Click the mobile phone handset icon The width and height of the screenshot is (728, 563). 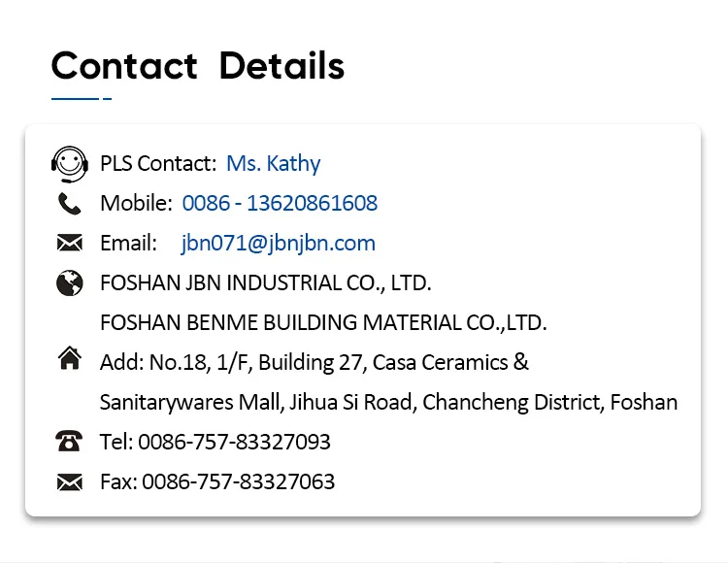69,204
